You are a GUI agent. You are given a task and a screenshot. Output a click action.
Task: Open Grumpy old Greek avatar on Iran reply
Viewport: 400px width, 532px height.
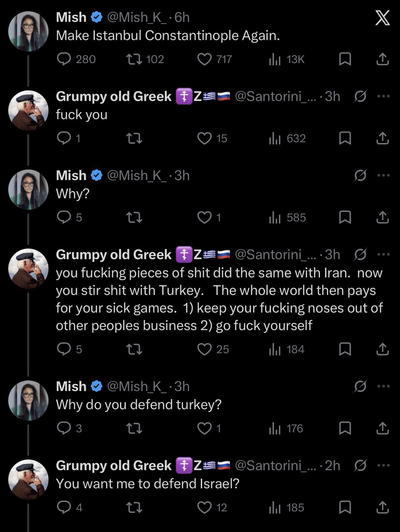coord(28,268)
